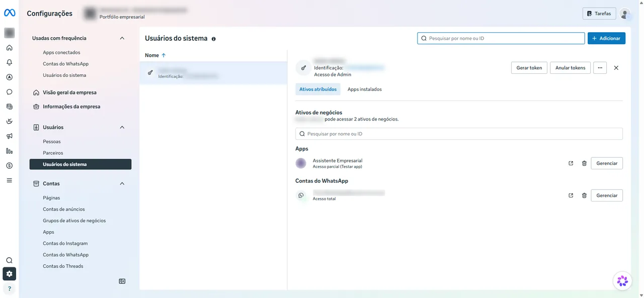Click the Assistente Empresarial app name
The height and width of the screenshot is (298, 644).
(338, 161)
